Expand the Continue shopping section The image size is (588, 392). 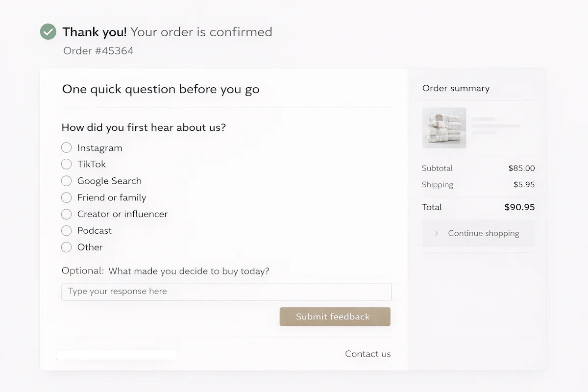pyautogui.click(x=478, y=233)
